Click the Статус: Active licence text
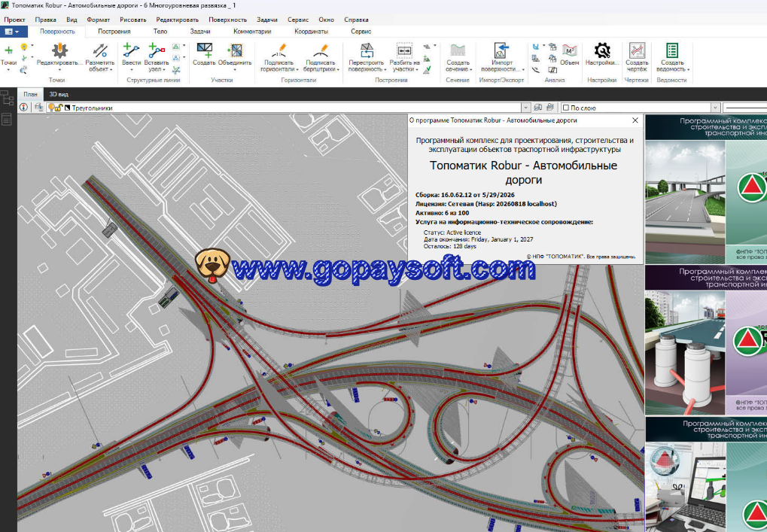767x532 pixels. pos(452,233)
